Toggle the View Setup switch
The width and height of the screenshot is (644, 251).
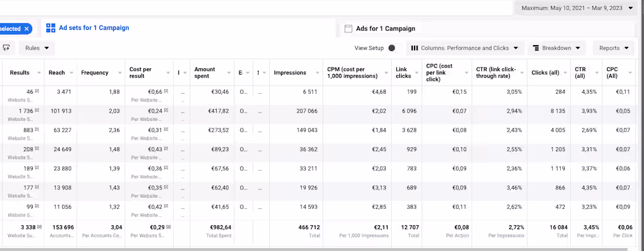[x=391, y=48]
